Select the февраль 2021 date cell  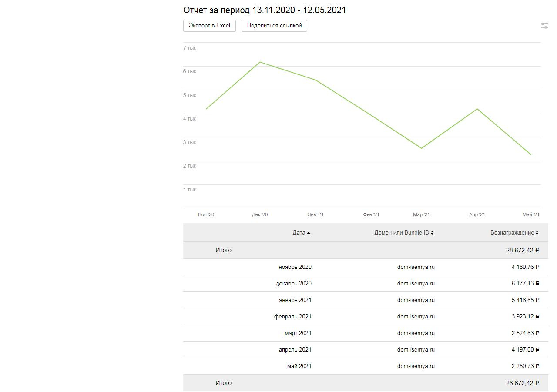[x=292, y=317]
